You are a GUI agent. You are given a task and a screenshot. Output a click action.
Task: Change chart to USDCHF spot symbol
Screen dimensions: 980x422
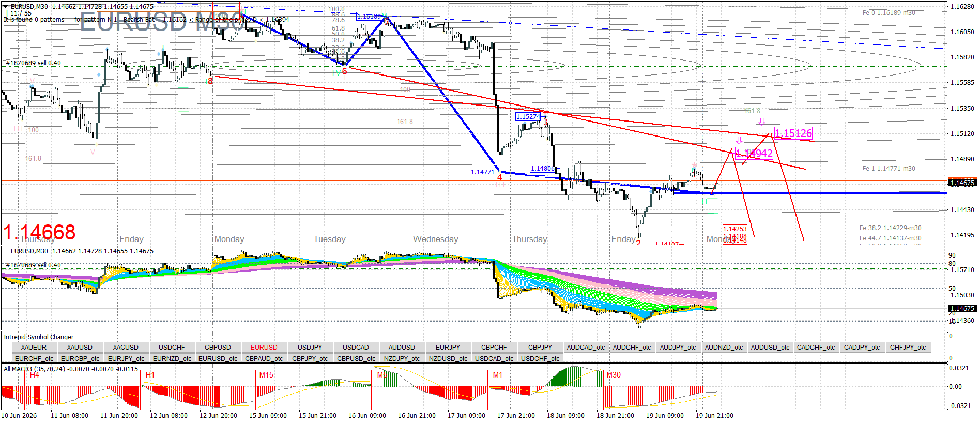click(x=172, y=348)
